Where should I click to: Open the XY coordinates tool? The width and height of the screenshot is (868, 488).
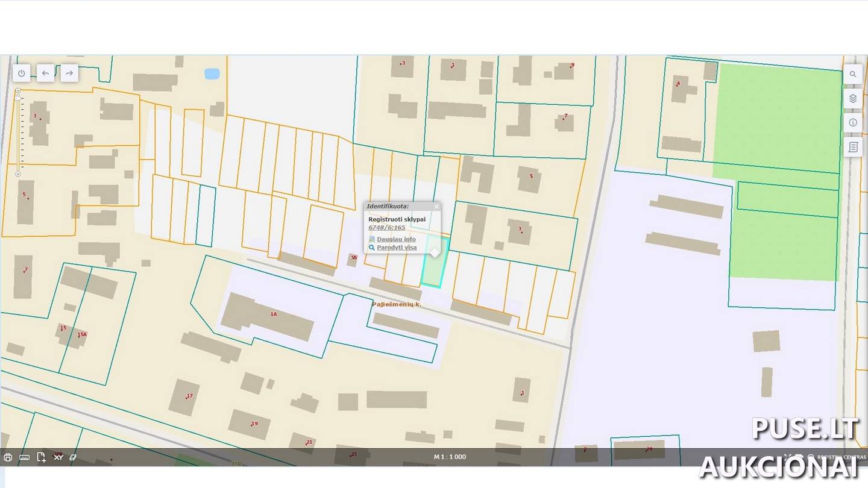(x=58, y=457)
